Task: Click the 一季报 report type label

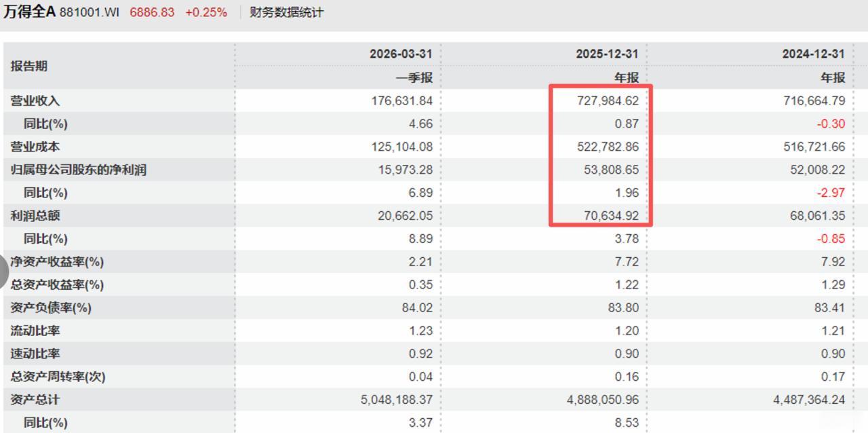Action: pyautogui.click(x=414, y=77)
